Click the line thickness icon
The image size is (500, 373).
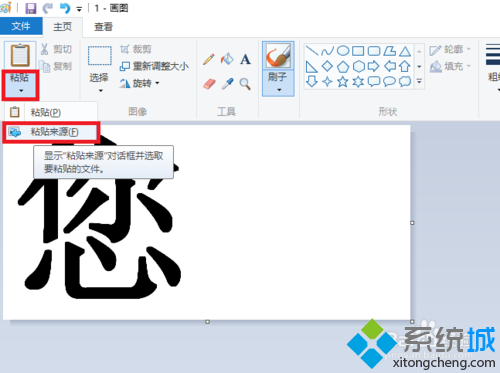point(493,54)
